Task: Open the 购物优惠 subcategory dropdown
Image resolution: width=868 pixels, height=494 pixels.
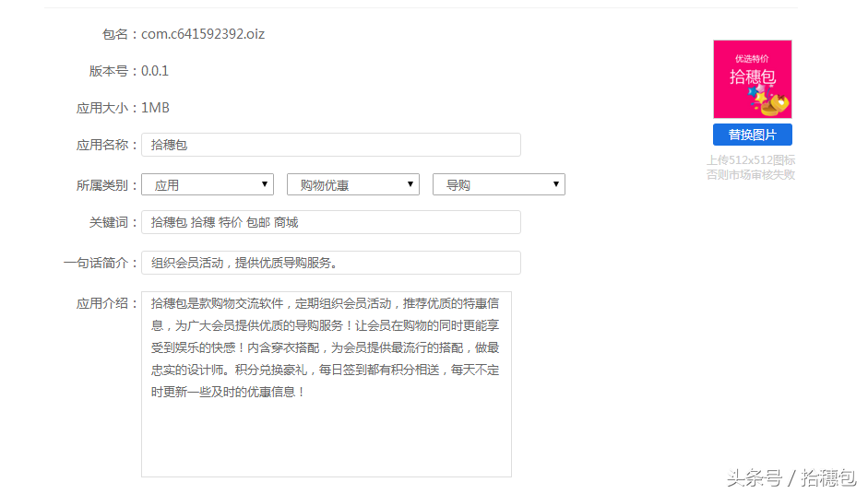Action: 353,184
